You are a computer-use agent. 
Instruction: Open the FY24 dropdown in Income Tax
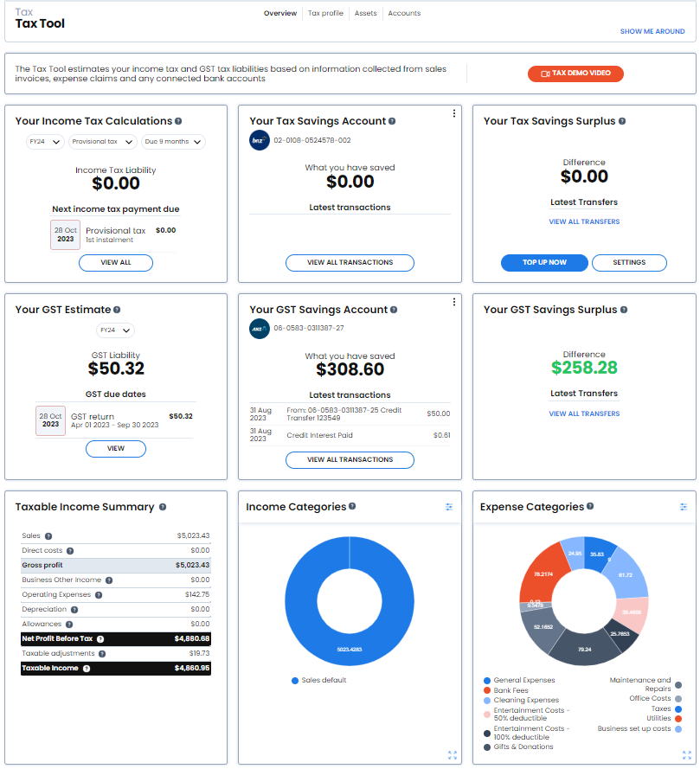(45, 142)
